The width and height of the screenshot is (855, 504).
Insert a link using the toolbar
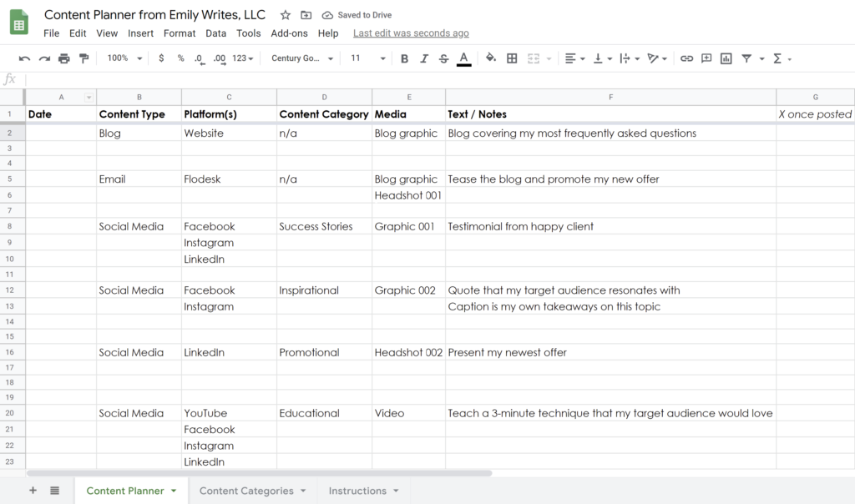click(x=686, y=58)
